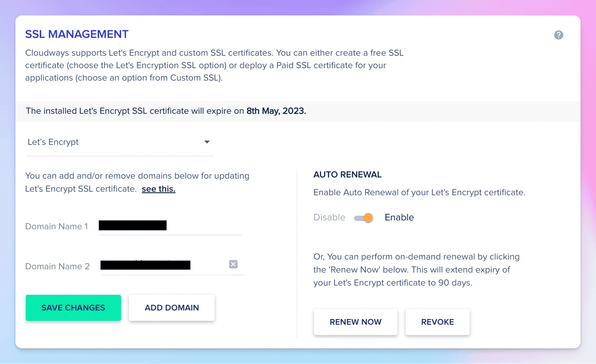Focus the Domain Name 1 input field
The height and width of the screenshot is (364, 596).
[x=170, y=226]
